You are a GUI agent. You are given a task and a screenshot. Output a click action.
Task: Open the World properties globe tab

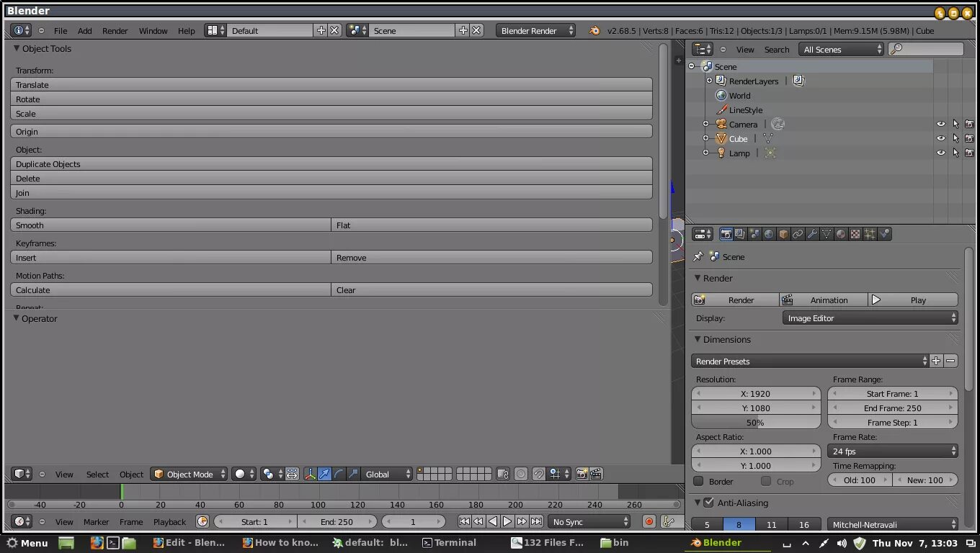[x=769, y=234]
